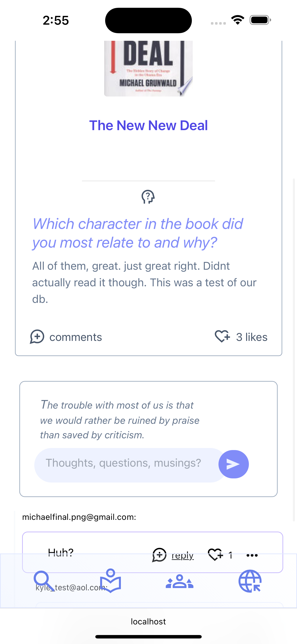Image resolution: width=297 pixels, height=644 pixels.
Task: Click the 'reply' link on the comment
Action: click(x=183, y=555)
